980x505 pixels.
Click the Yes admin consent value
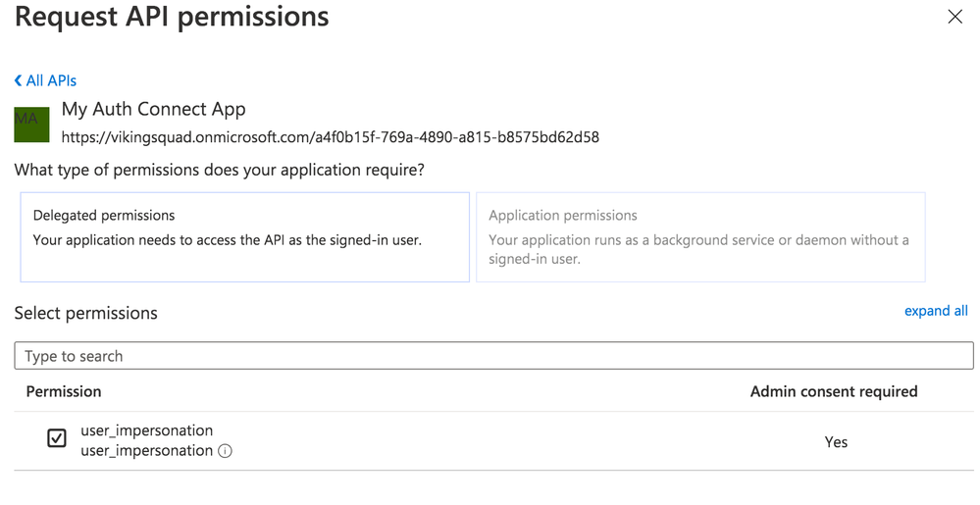[x=836, y=442]
